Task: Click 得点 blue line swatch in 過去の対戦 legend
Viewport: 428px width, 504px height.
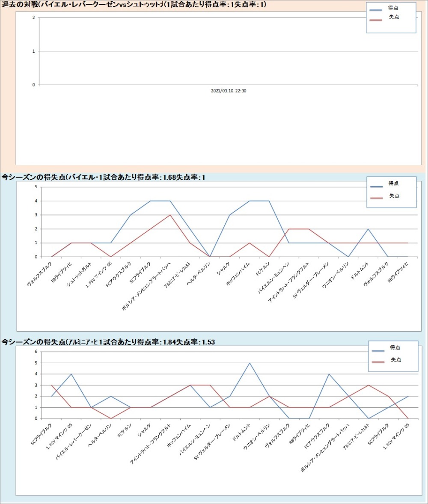Action: (375, 9)
